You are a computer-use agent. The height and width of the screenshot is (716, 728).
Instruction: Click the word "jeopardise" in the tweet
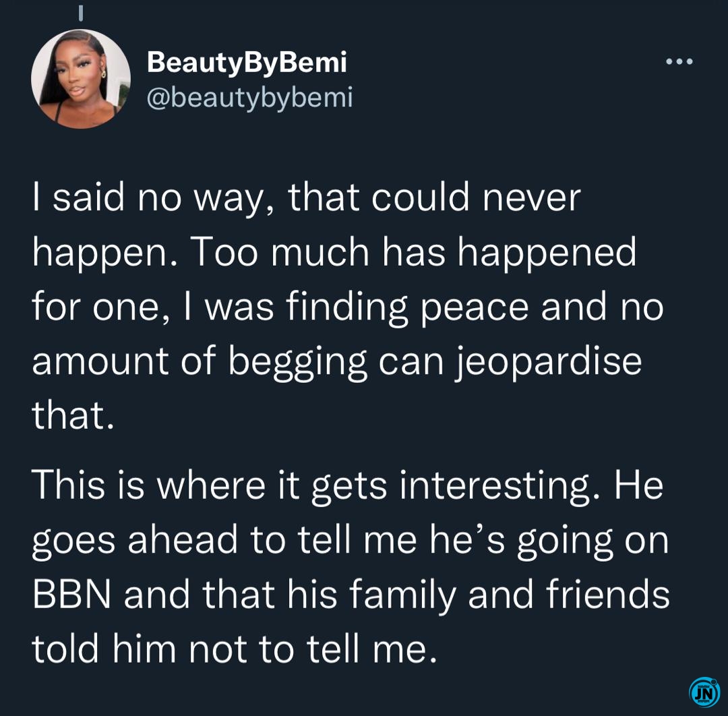tap(547, 363)
